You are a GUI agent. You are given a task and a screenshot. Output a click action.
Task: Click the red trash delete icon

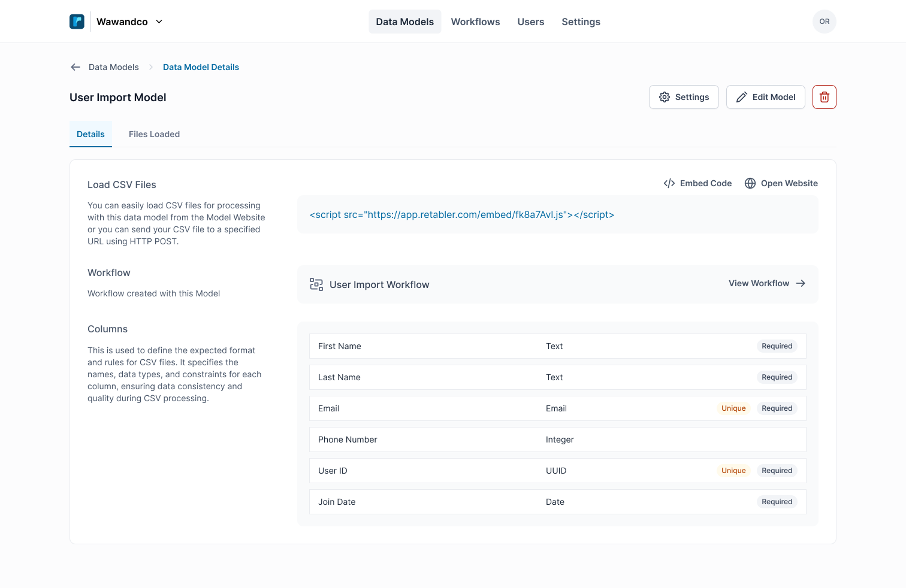[824, 97]
